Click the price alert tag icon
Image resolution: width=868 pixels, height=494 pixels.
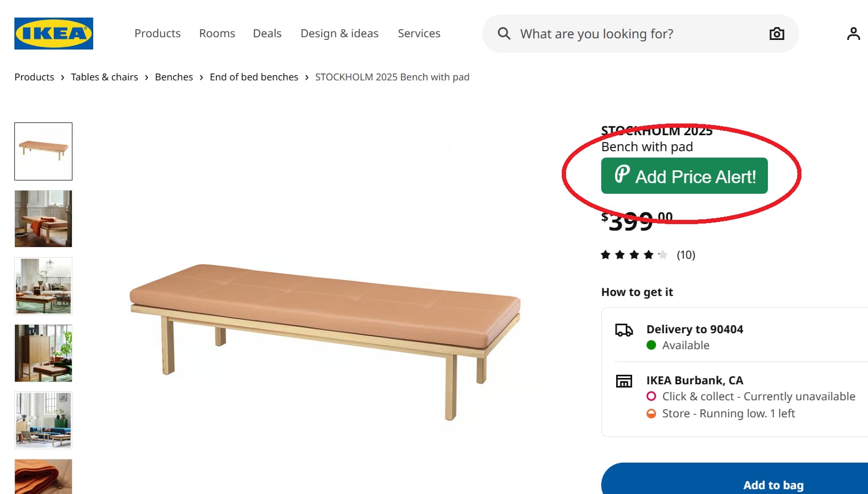[620, 176]
